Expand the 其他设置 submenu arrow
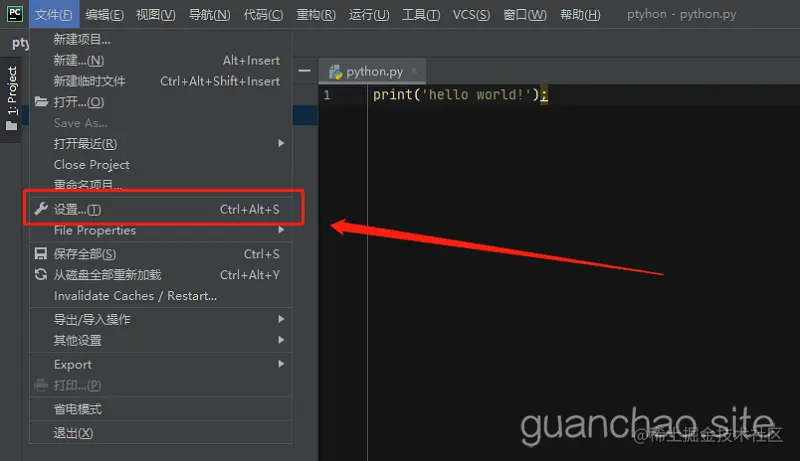Screen dimensions: 800x461 point(281,340)
